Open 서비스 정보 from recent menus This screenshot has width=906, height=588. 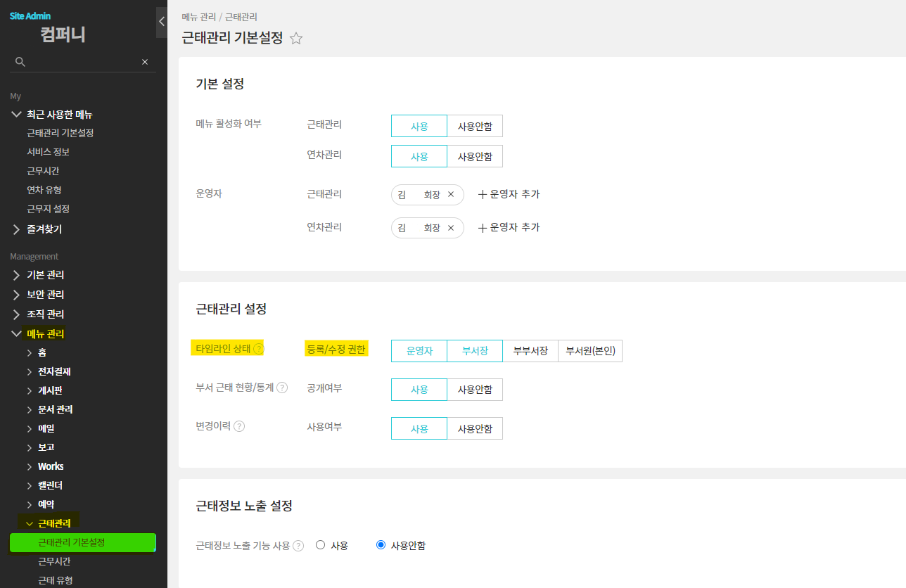[48, 152]
